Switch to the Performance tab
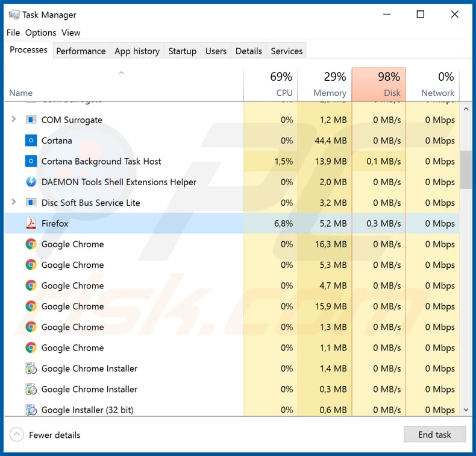476x456 pixels. point(81,51)
